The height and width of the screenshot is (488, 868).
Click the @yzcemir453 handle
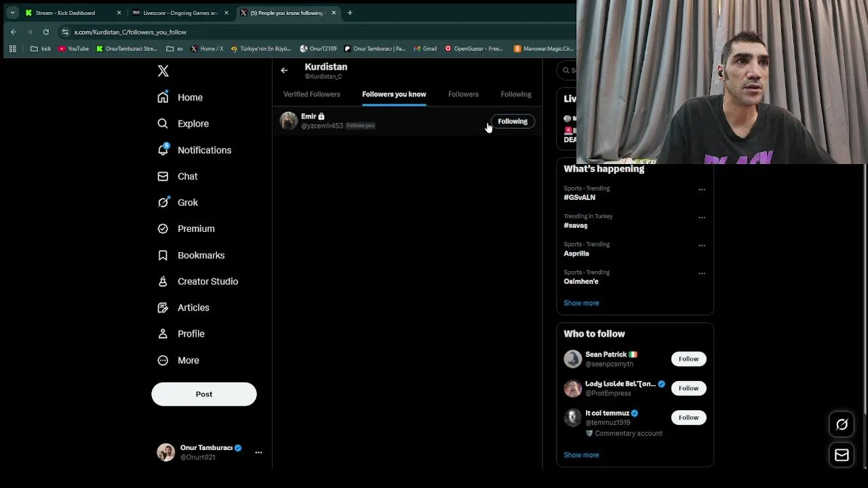(x=322, y=126)
